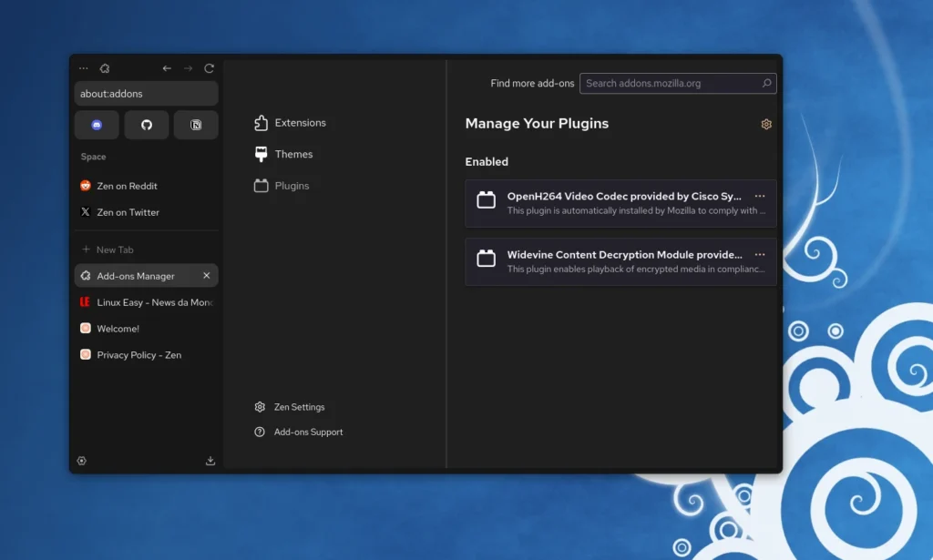Image resolution: width=933 pixels, height=560 pixels.
Task: Click the Extensions puzzle-piece category icon
Action: click(261, 122)
